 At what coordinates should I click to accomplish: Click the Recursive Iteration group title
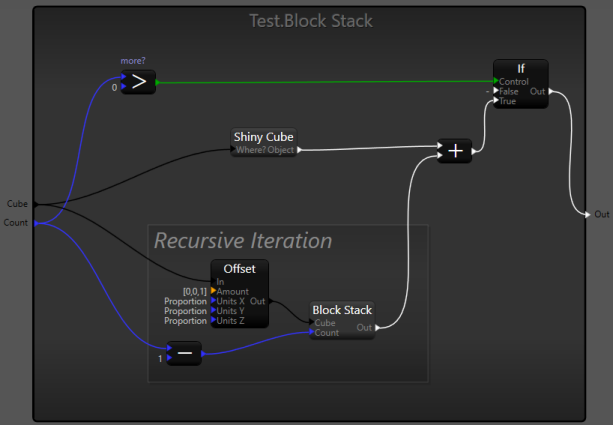tap(243, 240)
